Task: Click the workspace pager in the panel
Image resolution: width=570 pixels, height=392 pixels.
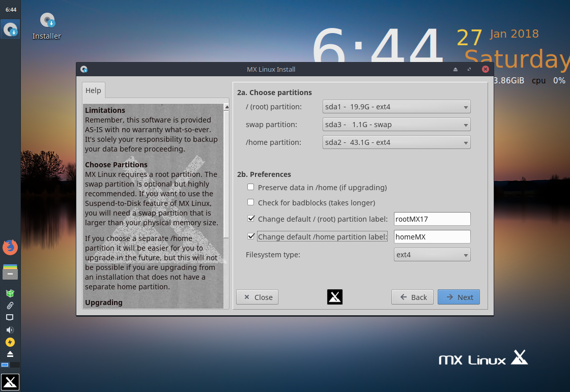Action: (x=10, y=365)
